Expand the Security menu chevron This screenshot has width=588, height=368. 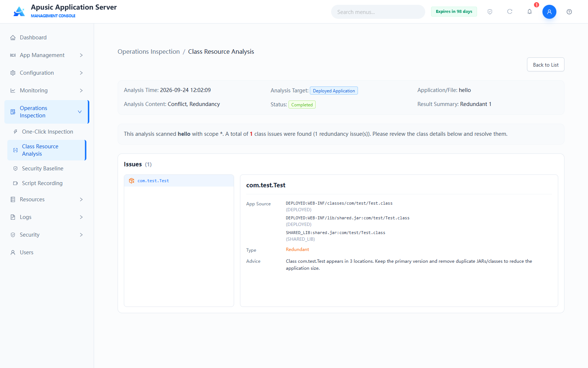point(81,235)
